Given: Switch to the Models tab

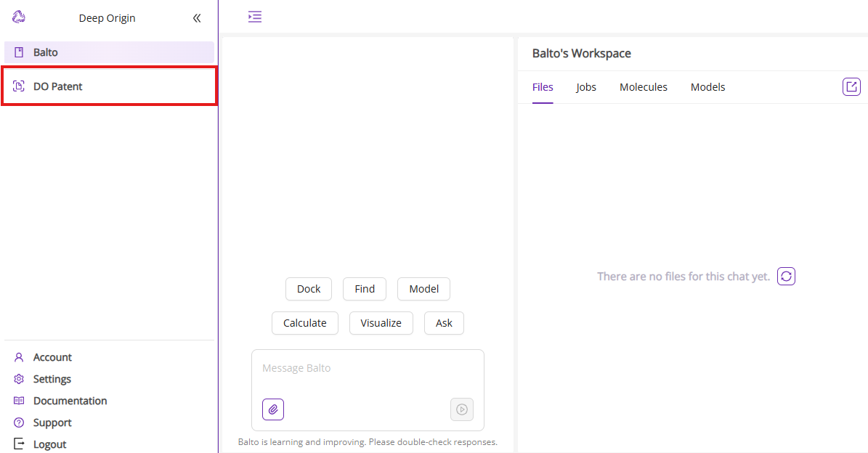Looking at the screenshot, I should pos(707,87).
